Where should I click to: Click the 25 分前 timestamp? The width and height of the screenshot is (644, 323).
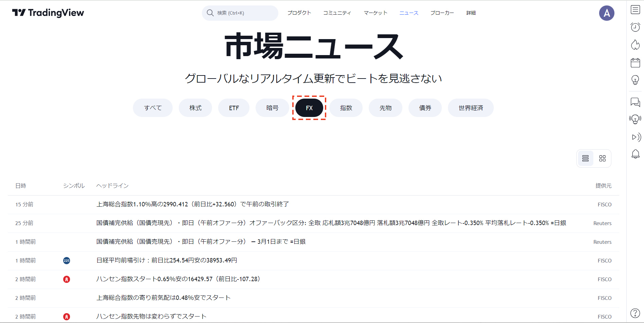click(24, 223)
